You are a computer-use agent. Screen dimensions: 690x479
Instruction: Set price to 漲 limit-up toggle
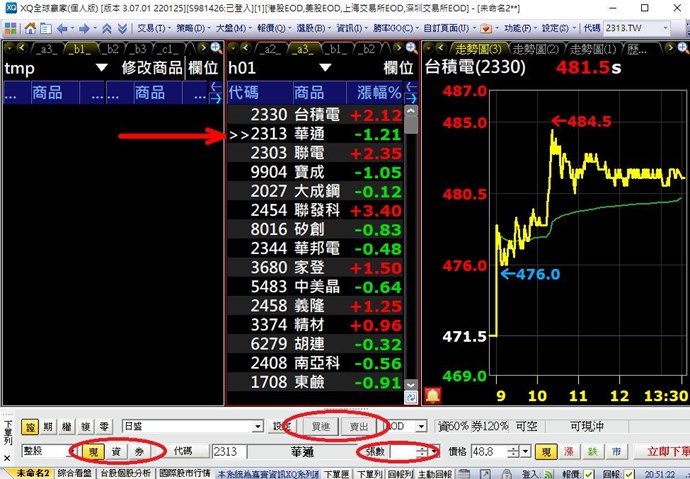coord(569,452)
